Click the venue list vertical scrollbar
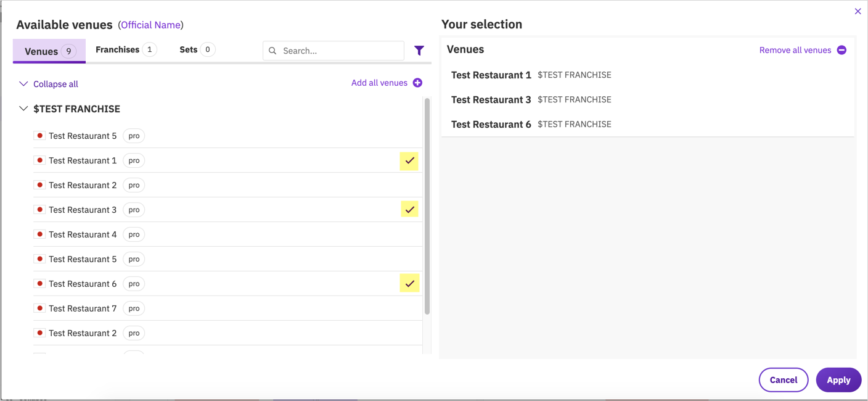868x401 pixels. [427, 207]
